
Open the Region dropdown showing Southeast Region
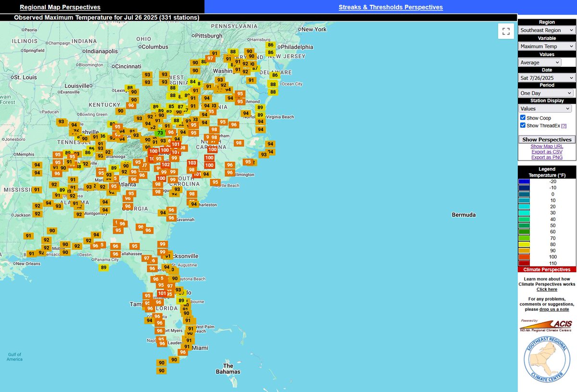[547, 30]
